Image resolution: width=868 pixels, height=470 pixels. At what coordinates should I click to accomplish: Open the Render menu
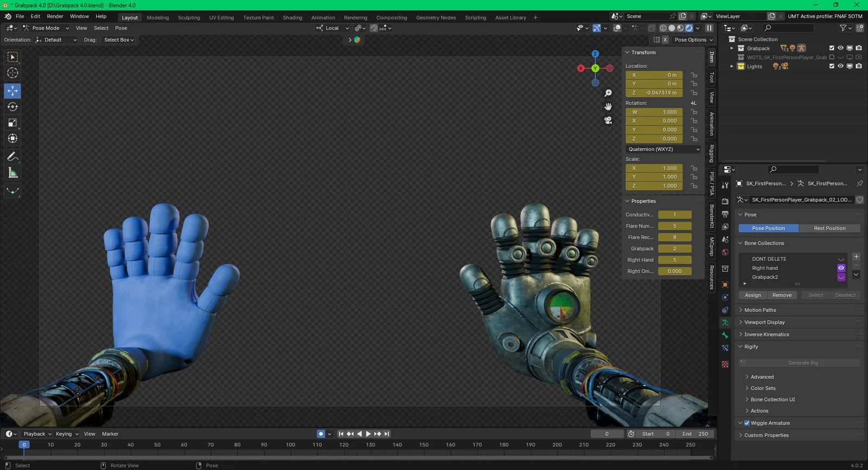point(55,16)
